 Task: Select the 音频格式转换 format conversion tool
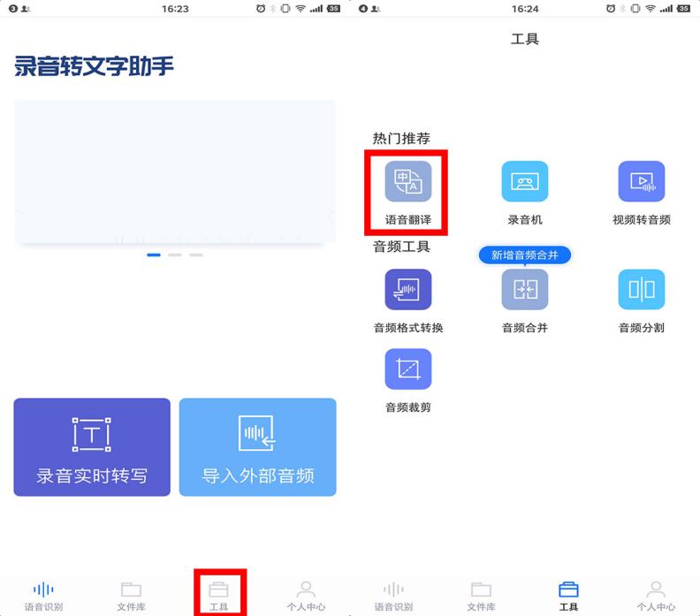pos(407,299)
